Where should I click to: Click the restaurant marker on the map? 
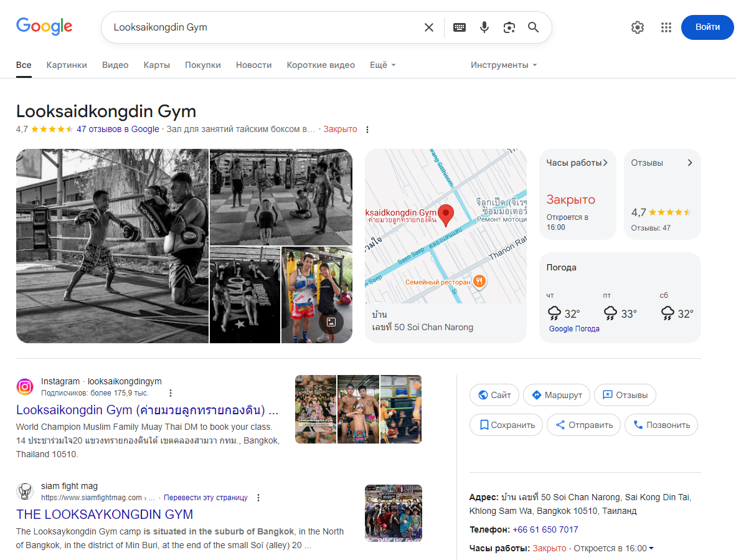click(479, 281)
